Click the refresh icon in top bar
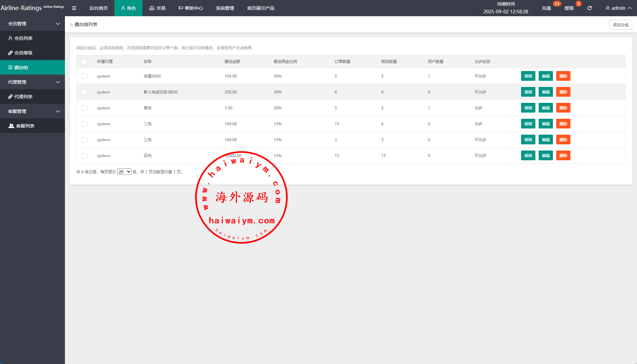The height and width of the screenshot is (364, 637). [x=589, y=8]
